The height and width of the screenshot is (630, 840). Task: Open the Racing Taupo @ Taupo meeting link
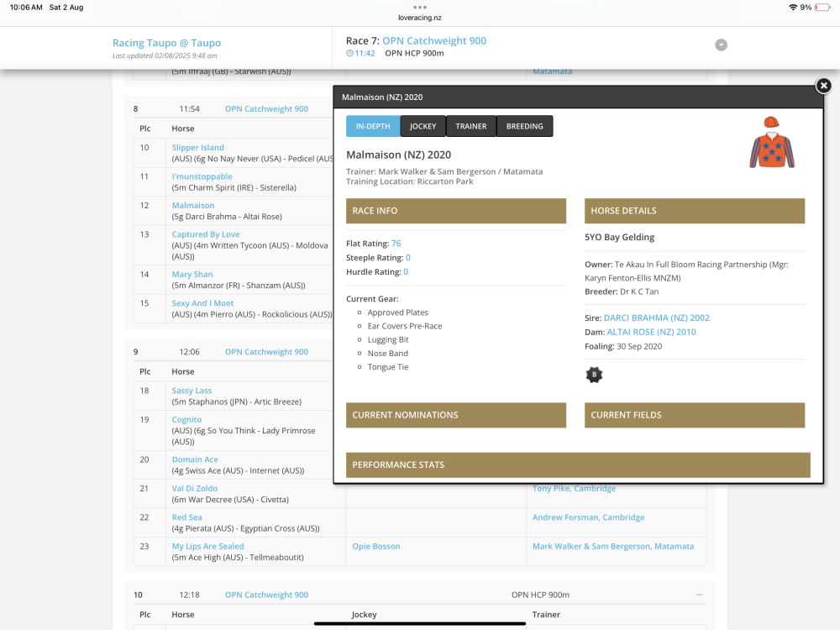(166, 43)
